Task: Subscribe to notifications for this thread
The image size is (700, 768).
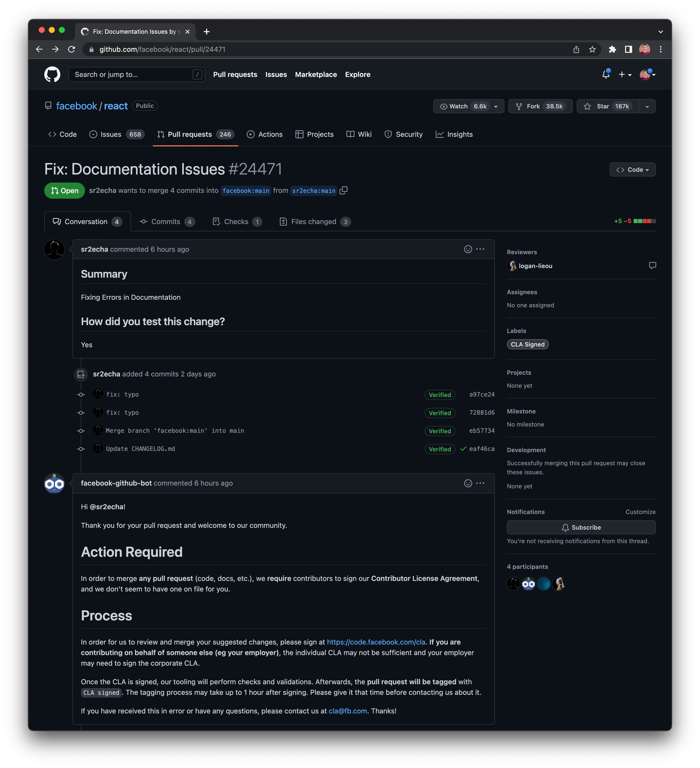Action: [581, 527]
